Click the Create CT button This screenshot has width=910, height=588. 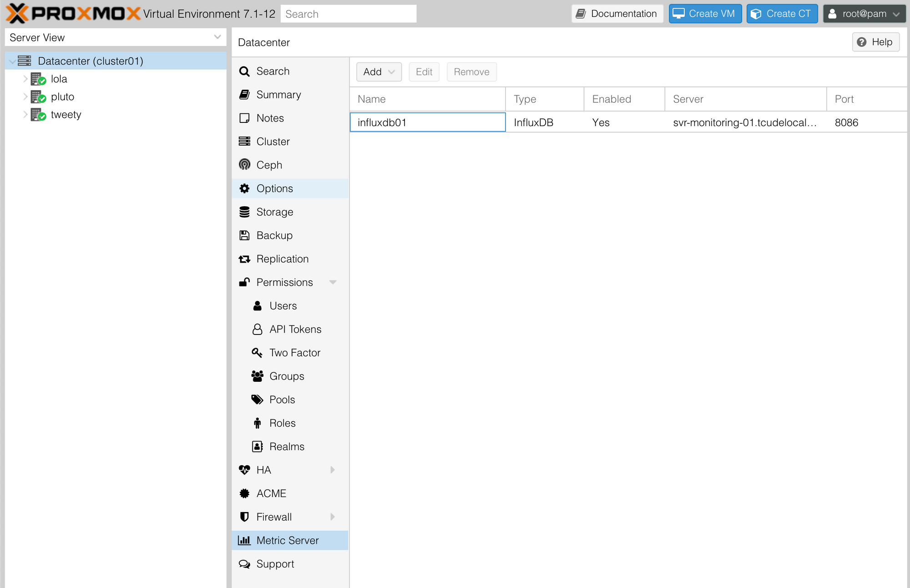pos(782,14)
